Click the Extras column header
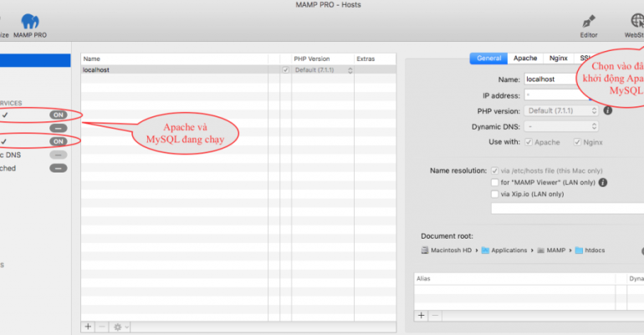 point(375,59)
